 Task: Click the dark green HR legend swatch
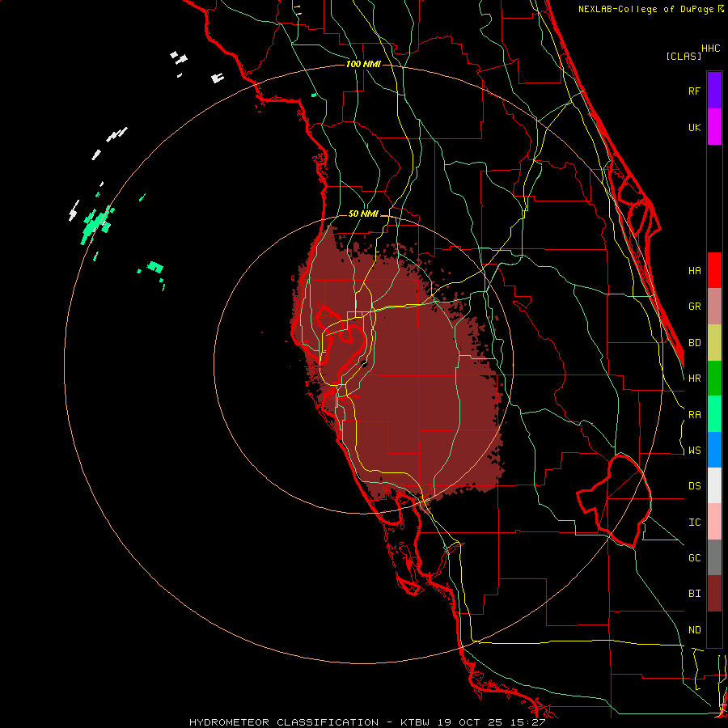(x=714, y=379)
